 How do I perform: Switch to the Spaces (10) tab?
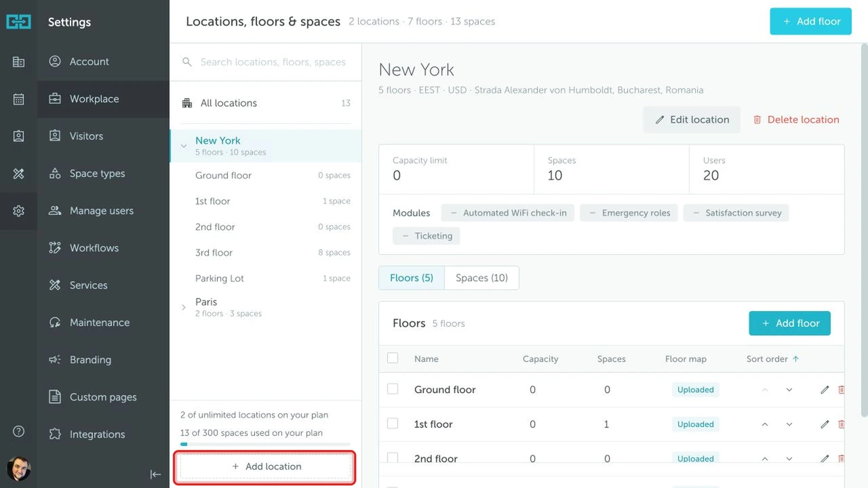tap(481, 278)
